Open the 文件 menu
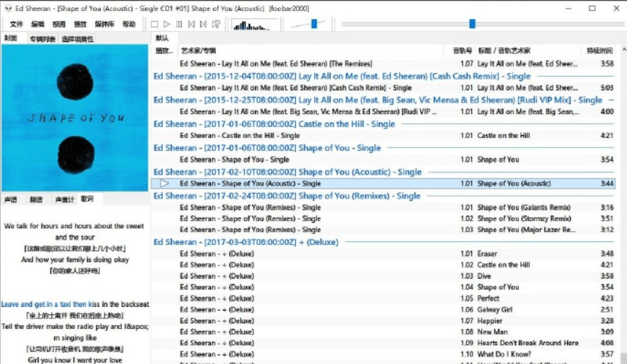Screen dimensions: 627x364 pos(16,24)
